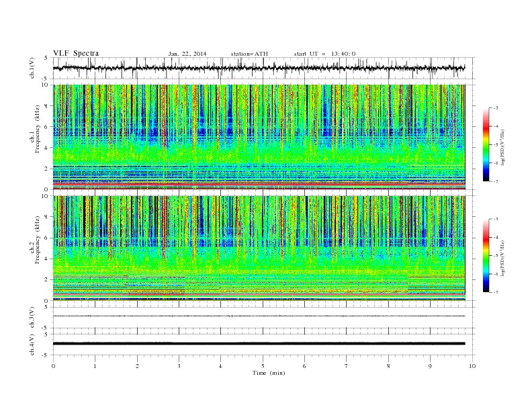Image resolution: width=532 pixels, height=411 pixels.
Task: Click the ch.2 color bar "log(PSD)(V²/Hz)" label
Action: [502, 258]
